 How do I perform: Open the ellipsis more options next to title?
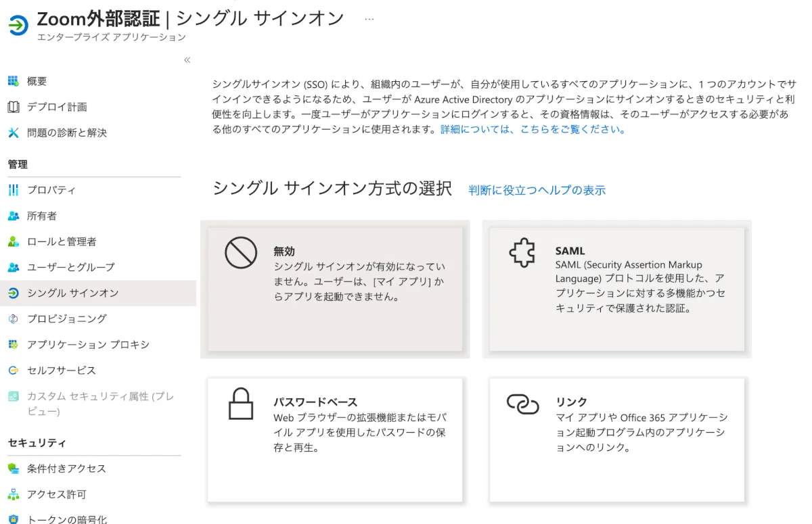coord(369,19)
